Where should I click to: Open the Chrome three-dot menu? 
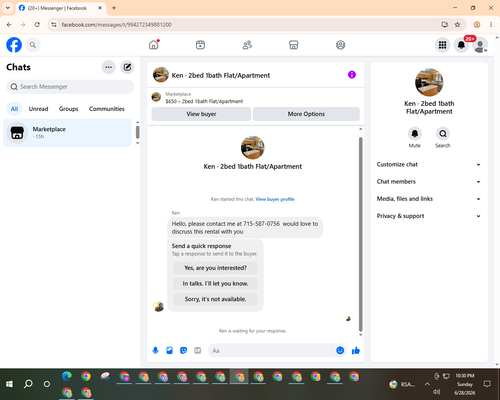pyautogui.click(x=491, y=24)
